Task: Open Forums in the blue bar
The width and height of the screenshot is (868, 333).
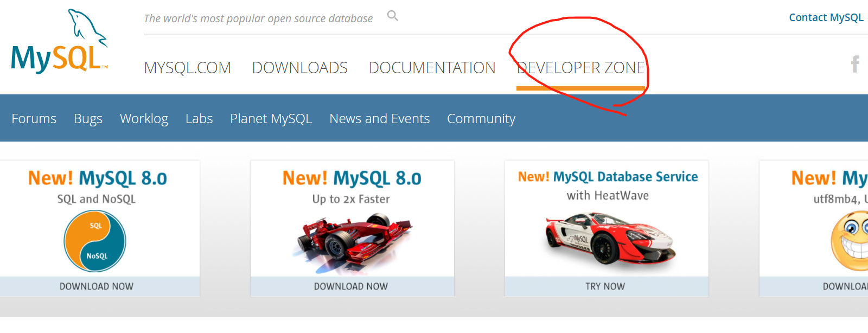Action: pos(34,119)
